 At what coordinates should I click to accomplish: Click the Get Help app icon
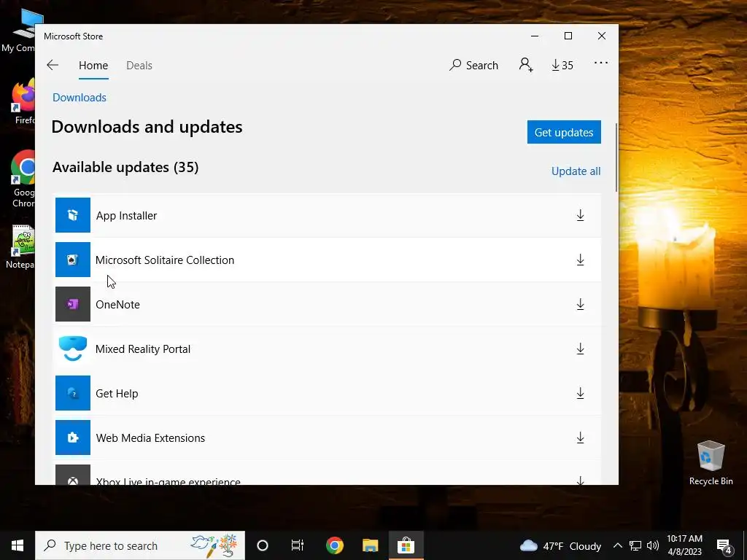tap(73, 393)
